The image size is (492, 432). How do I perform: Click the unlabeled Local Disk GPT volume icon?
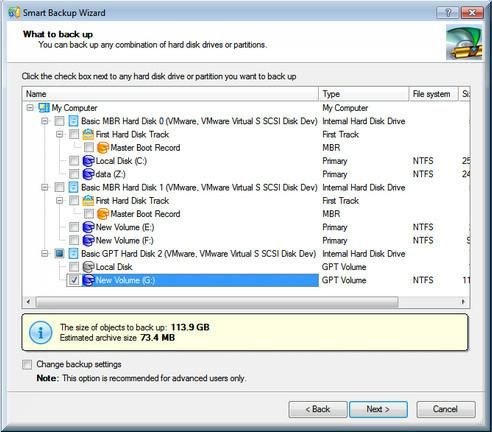pyautogui.click(x=88, y=267)
